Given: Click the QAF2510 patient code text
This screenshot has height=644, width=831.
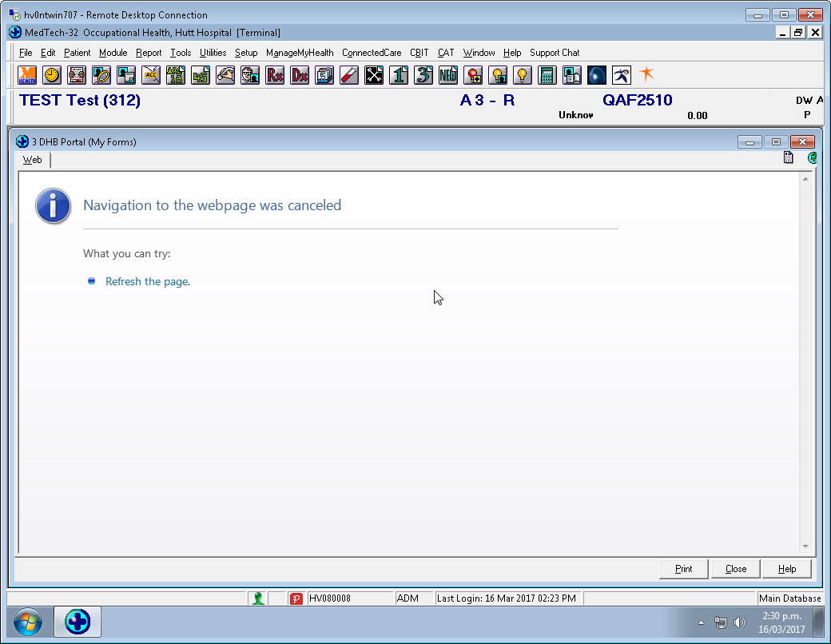Looking at the screenshot, I should pos(638,100).
